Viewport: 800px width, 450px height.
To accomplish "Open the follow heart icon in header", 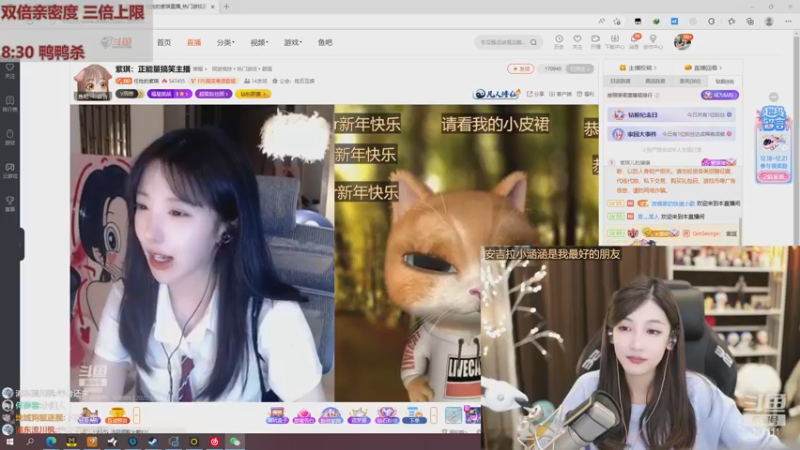I will (x=577, y=42).
